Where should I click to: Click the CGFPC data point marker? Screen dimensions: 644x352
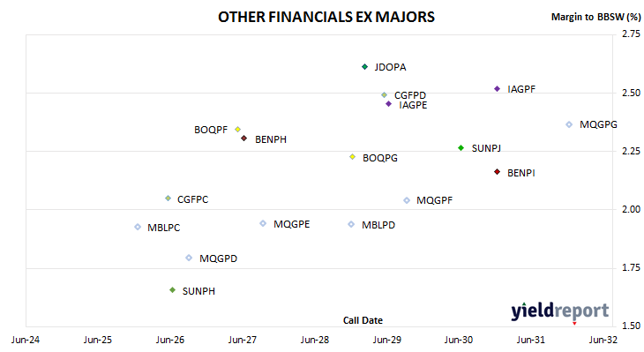[x=168, y=198]
